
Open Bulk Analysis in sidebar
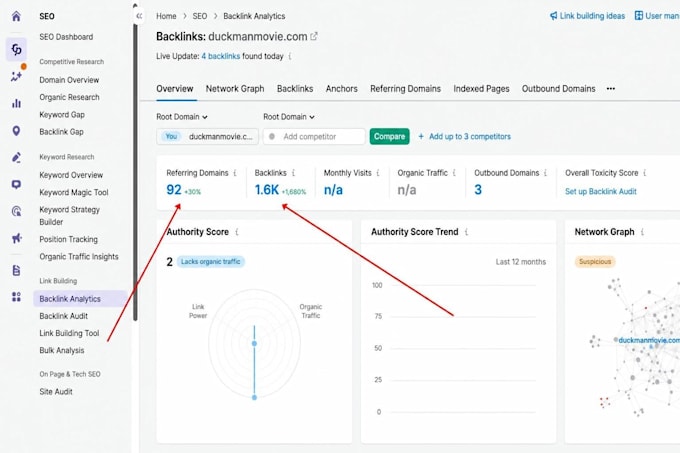pos(62,350)
